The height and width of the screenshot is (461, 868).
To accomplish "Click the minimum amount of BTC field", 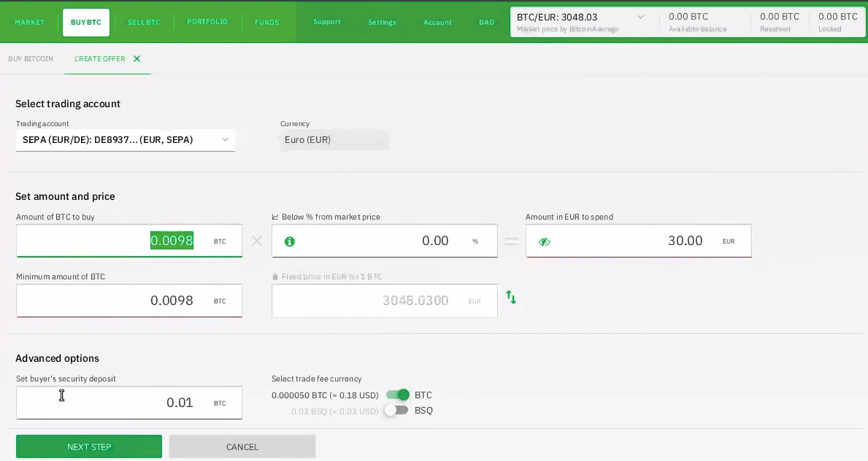I will (129, 301).
